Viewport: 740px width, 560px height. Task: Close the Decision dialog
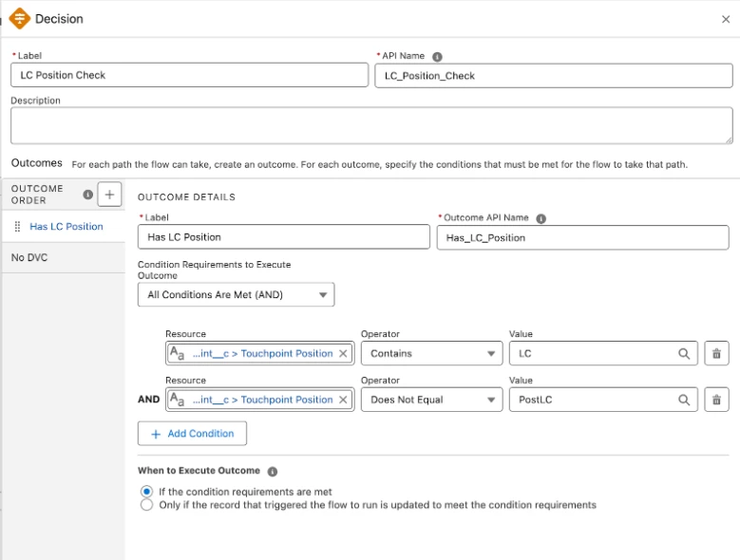(x=727, y=19)
